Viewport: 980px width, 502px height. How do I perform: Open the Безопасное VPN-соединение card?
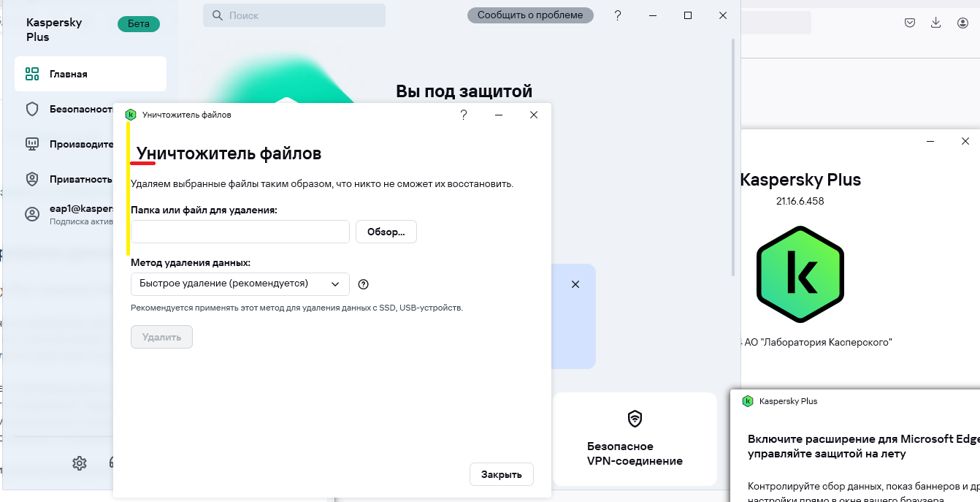point(635,439)
